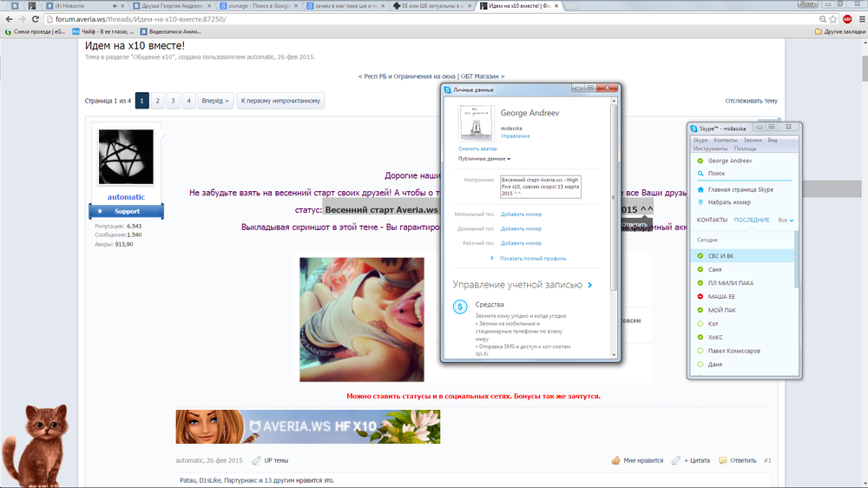Open the 'Другие закладки' bookmarks folder
The height and width of the screenshot is (488, 868).
pyautogui.click(x=839, y=31)
